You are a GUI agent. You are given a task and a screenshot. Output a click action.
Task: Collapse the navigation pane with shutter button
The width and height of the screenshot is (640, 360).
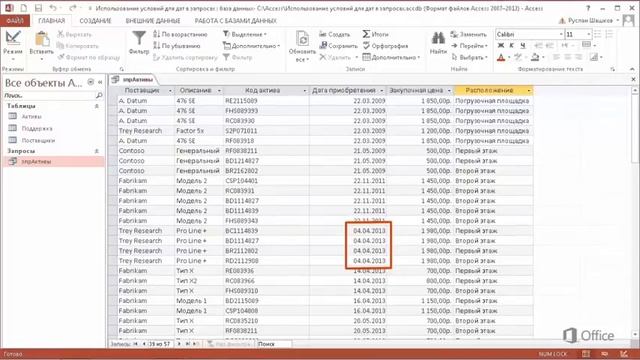(x=100, y=82)
